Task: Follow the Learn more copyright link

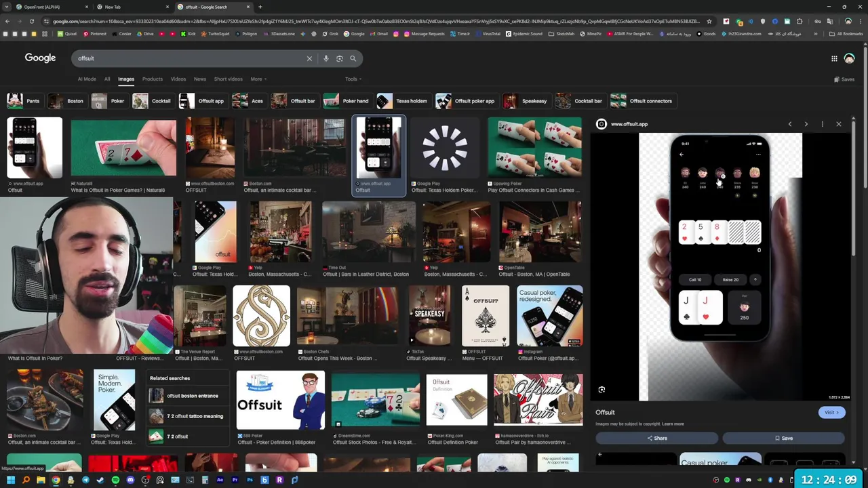Action: coord(673,424)
